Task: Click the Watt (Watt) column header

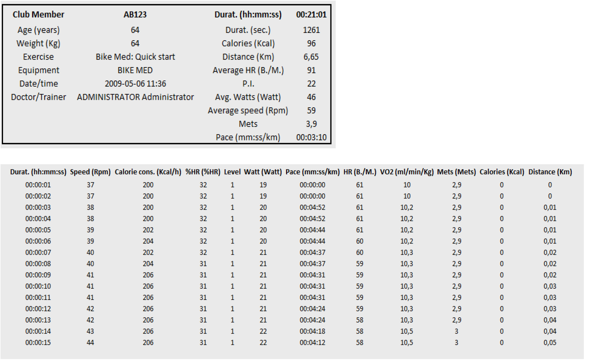Action: [x=263, y=172]
